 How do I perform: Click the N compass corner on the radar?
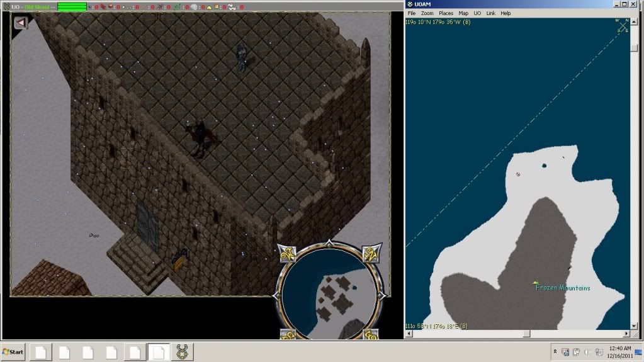(372, 253)
